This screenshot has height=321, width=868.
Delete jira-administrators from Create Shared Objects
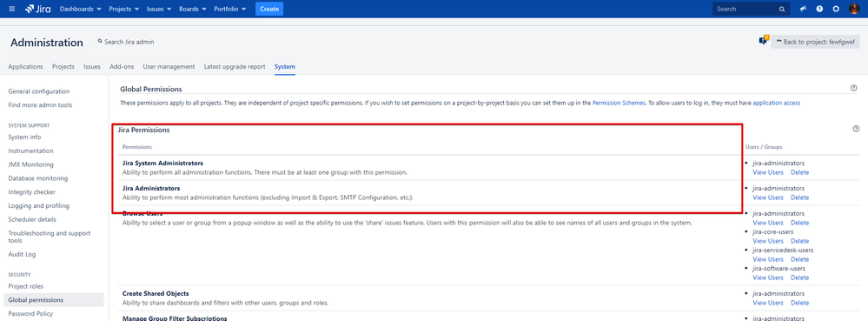pyautogui.click(x=799, y=303)
